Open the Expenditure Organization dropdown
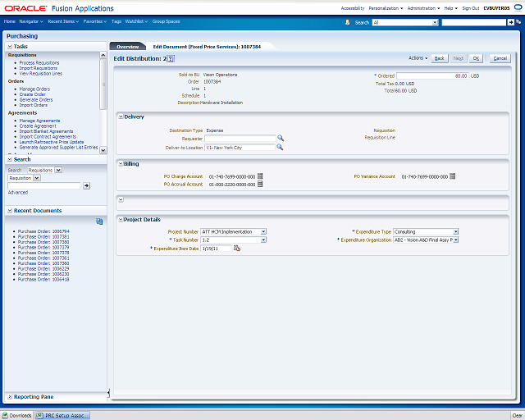 (x=456, y=240)
